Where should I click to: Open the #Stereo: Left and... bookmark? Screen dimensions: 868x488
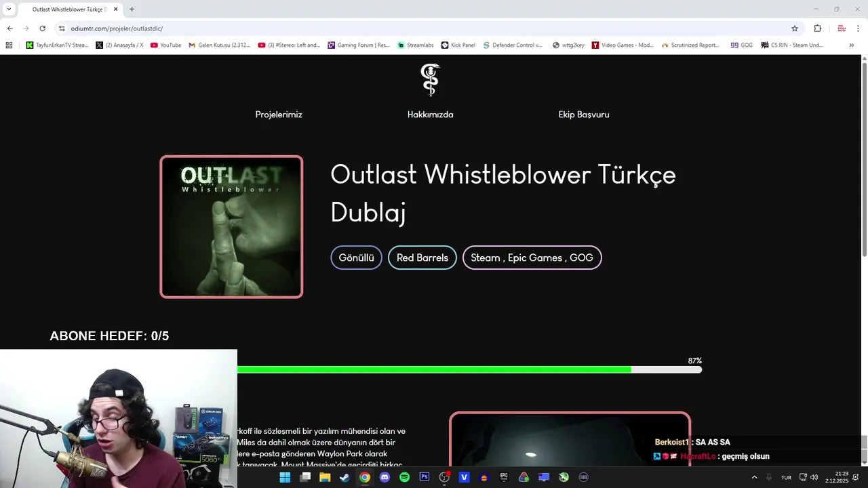(289, 45)
